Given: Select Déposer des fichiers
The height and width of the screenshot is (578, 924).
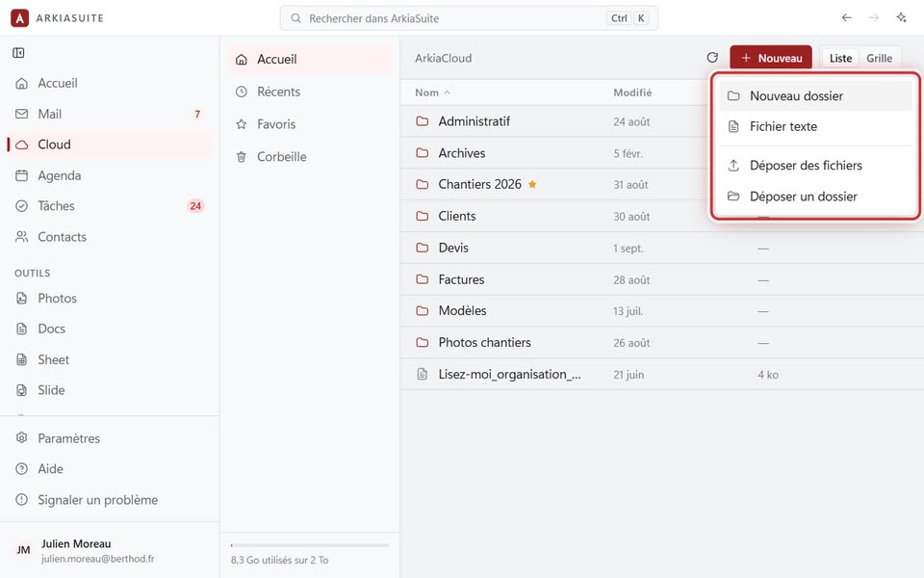Looking at the screenshot, I should (x=815, y=165).
